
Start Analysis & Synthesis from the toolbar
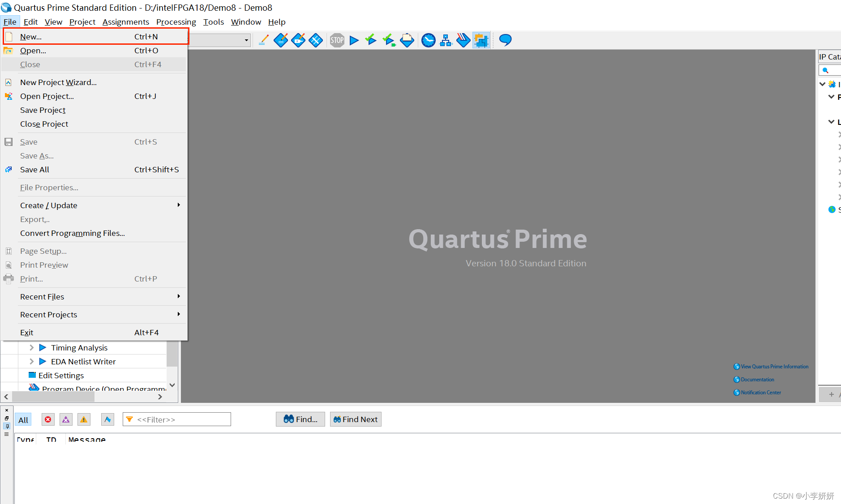coord(371,40)
